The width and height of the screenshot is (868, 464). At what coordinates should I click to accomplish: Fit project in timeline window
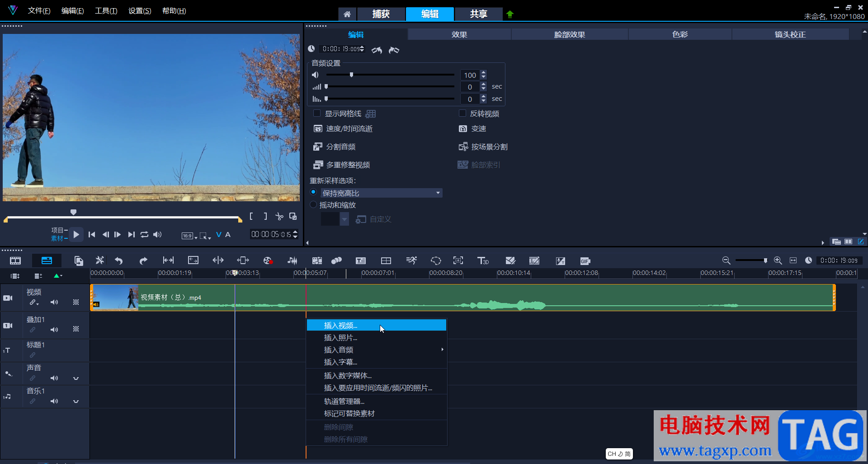click(x=793, y=260)
